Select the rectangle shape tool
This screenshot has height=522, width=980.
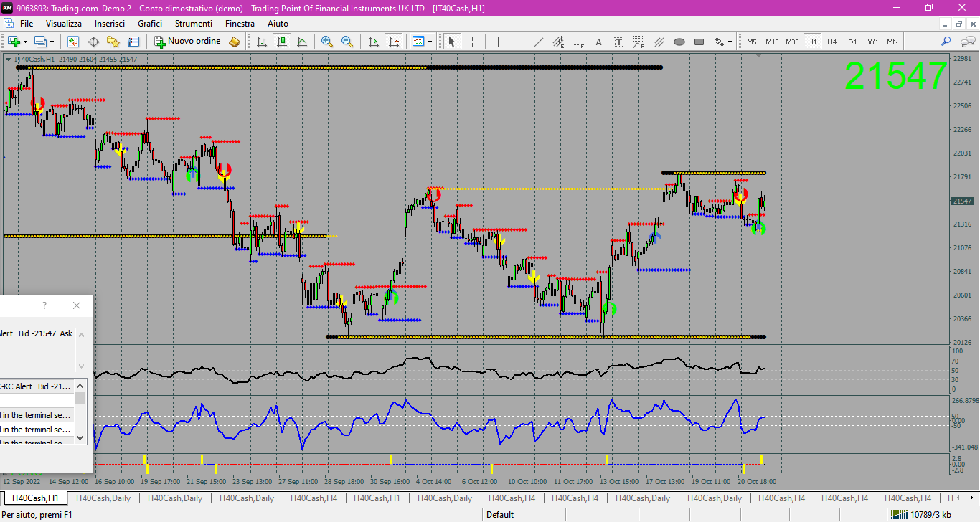pyautogui.click(x=699, y=42)
